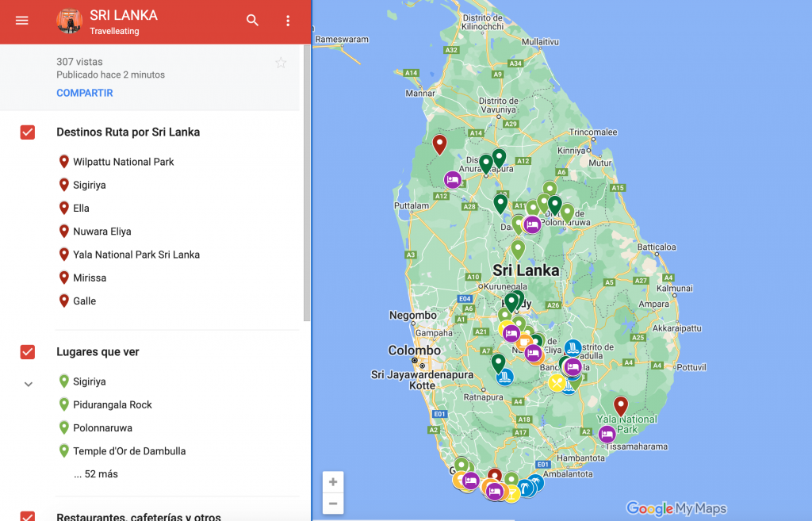Zoom out on the map

pos(333,503)
